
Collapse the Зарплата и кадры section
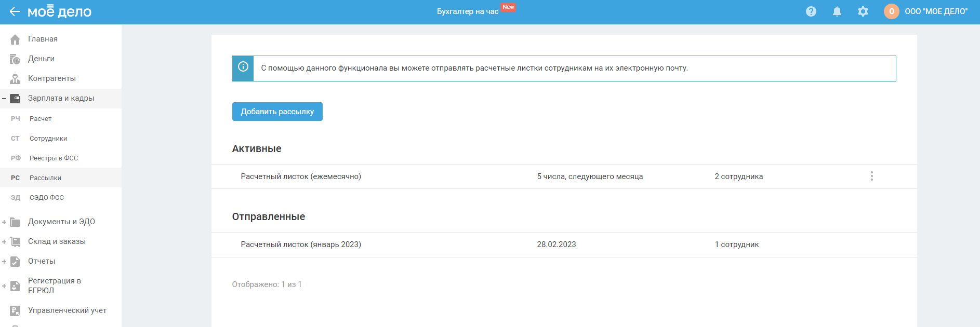pyautogui.click(x=4, y=99)
